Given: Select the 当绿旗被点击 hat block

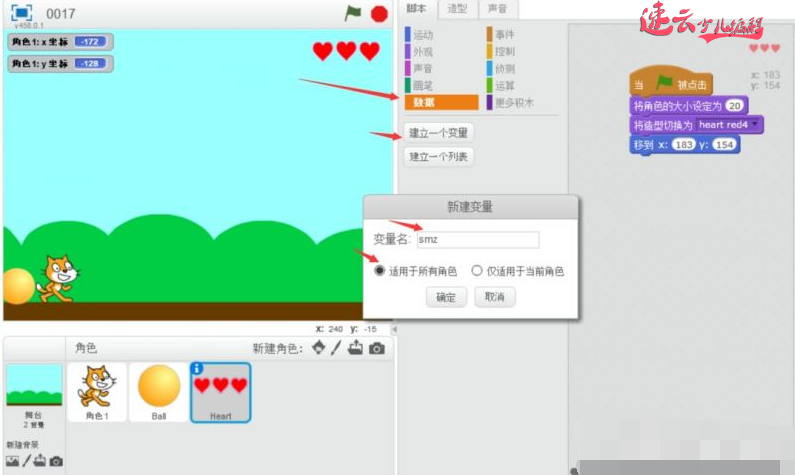Looking at the screenshot, I should click(x=670, y=82).
